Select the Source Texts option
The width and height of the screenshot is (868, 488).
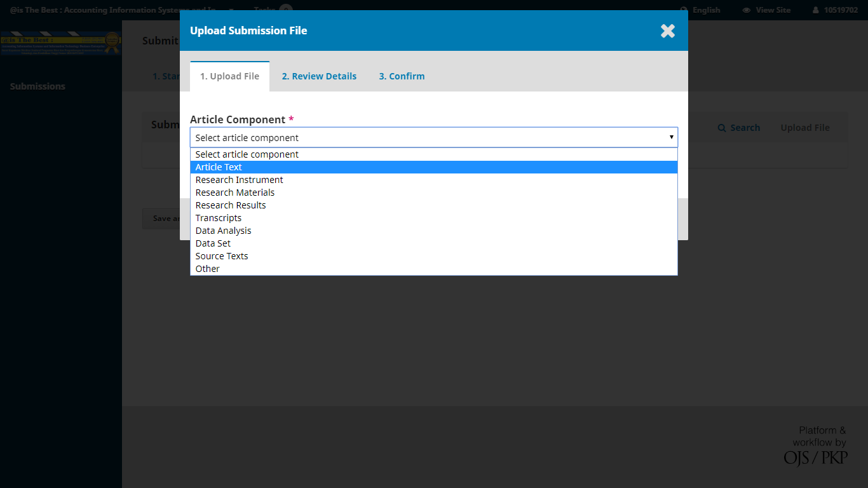434,256
